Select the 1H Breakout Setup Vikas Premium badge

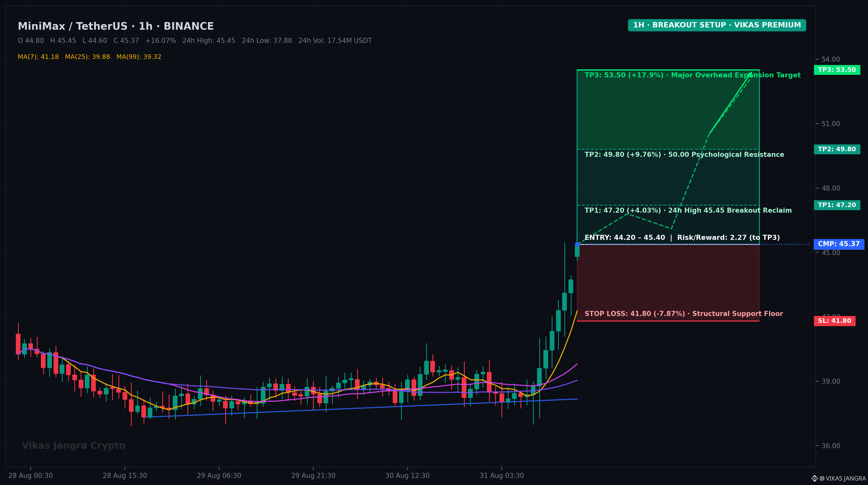[717, 25]
